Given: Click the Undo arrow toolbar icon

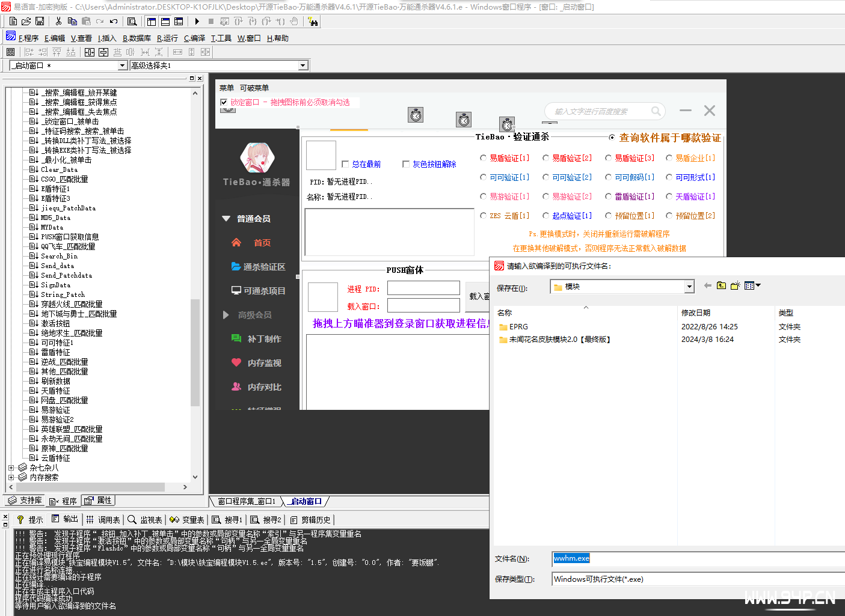Looking at the screenshot, I should pyautogui.click(x=114, y=21).
